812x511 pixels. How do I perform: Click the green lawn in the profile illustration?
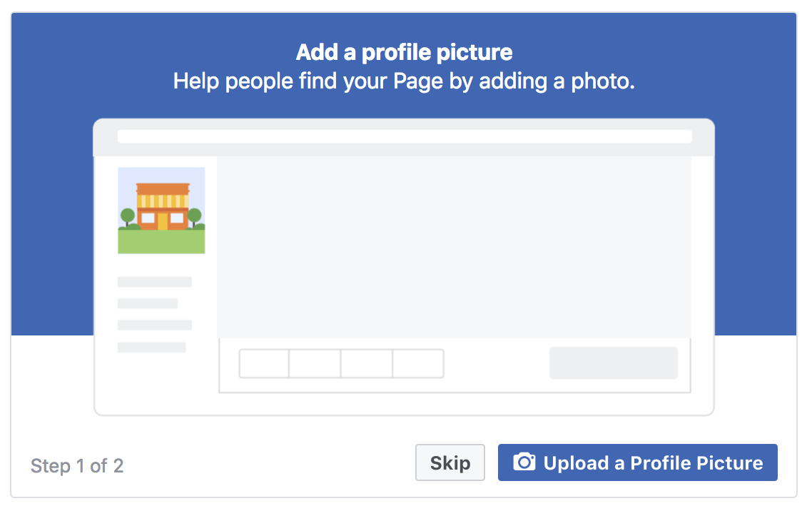click(161, 241)
